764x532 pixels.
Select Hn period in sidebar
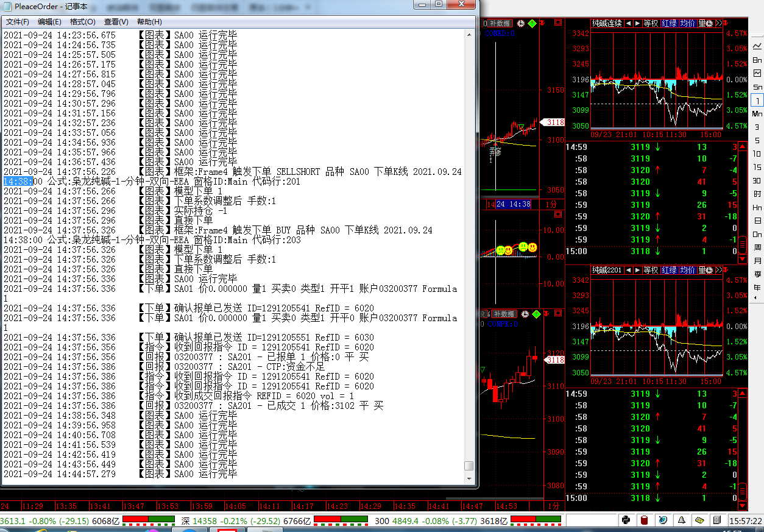757,207
